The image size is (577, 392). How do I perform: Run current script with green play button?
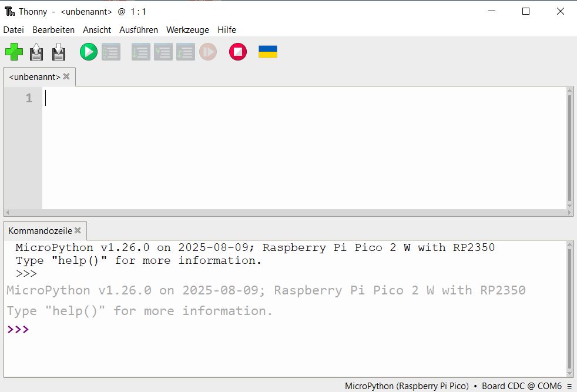[x=89, y=52]
